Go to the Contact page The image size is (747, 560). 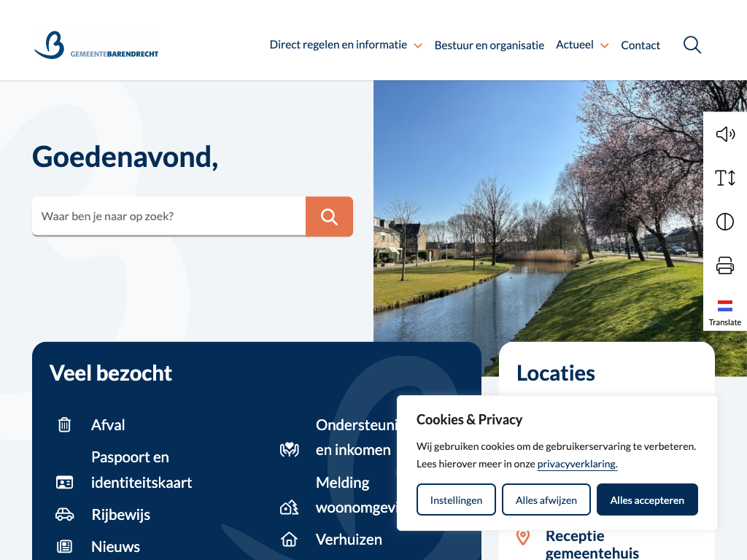640,45
